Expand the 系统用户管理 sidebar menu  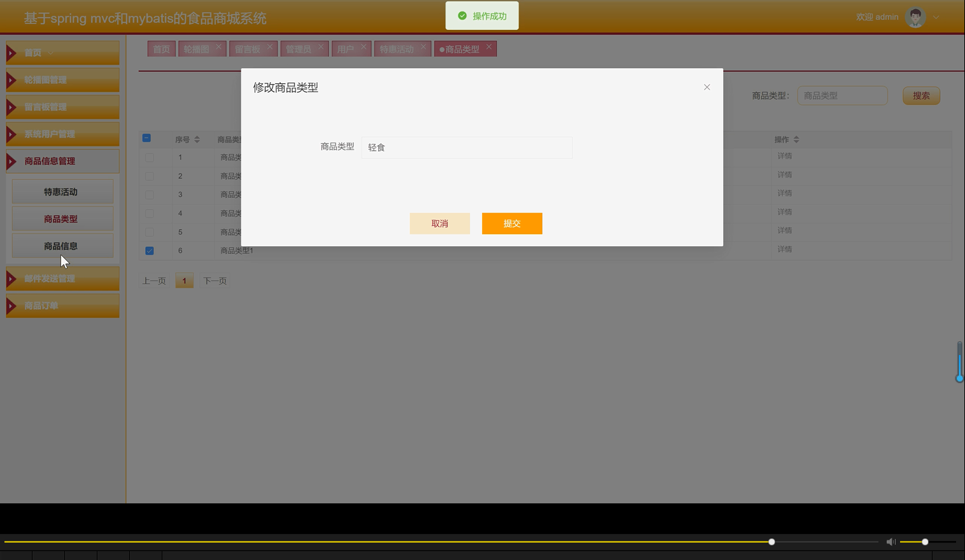[x=62, y=134]
